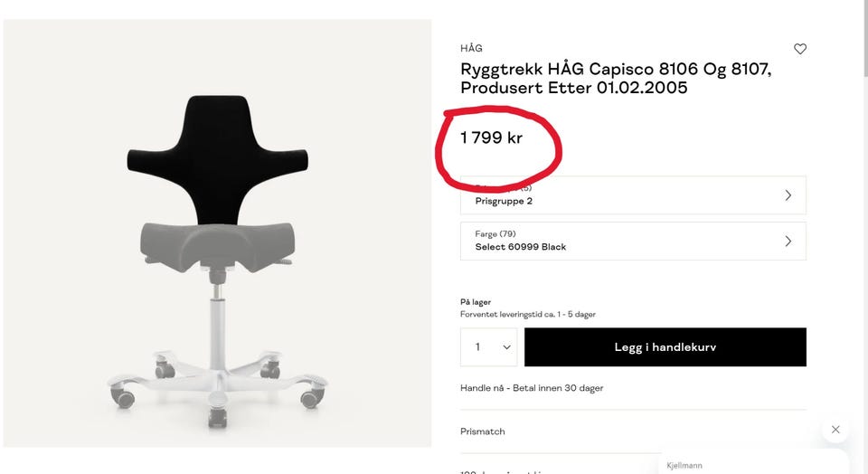The height and width of the screenshot is (474, 868).
Task: Click the Farge (79) label
Action: tap(494, 234)
